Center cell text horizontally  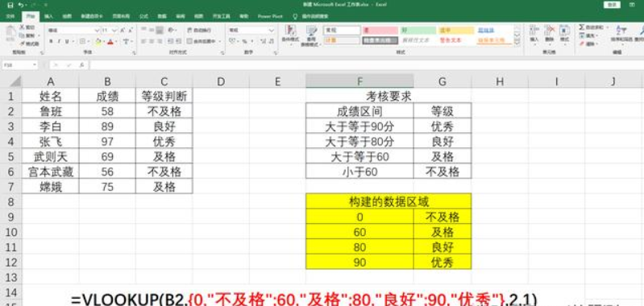[x=152, y=41]
